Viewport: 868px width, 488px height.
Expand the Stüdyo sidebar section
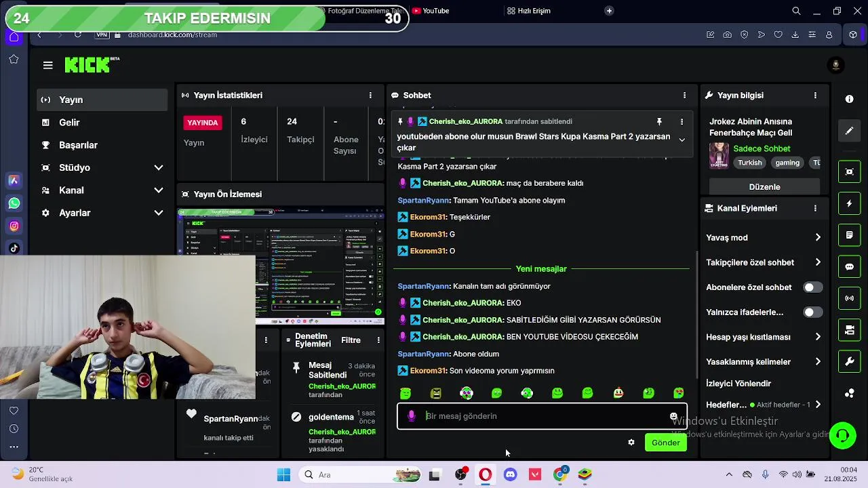(x=159, y=167)
